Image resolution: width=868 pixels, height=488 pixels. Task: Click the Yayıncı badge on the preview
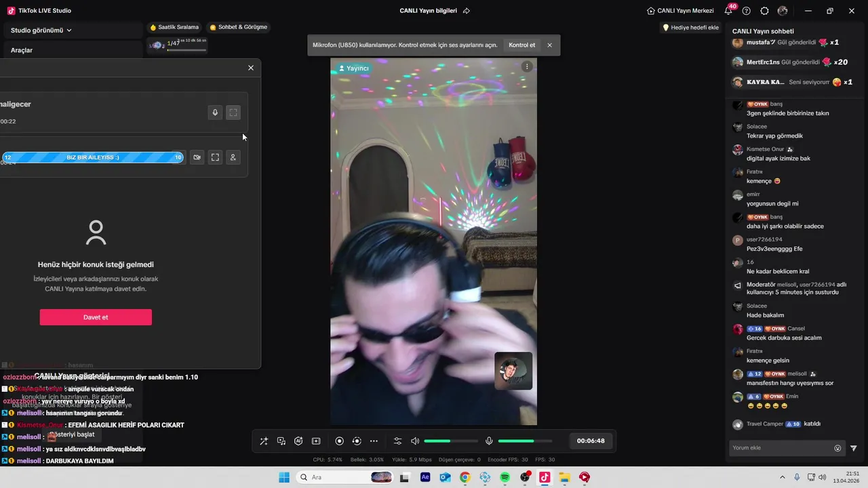pos(353,68)
